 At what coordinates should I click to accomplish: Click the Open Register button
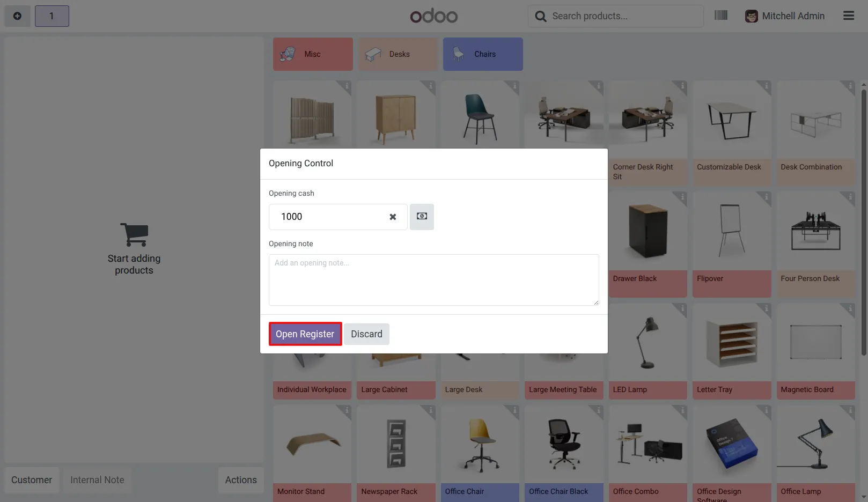[x=305, y=334]
